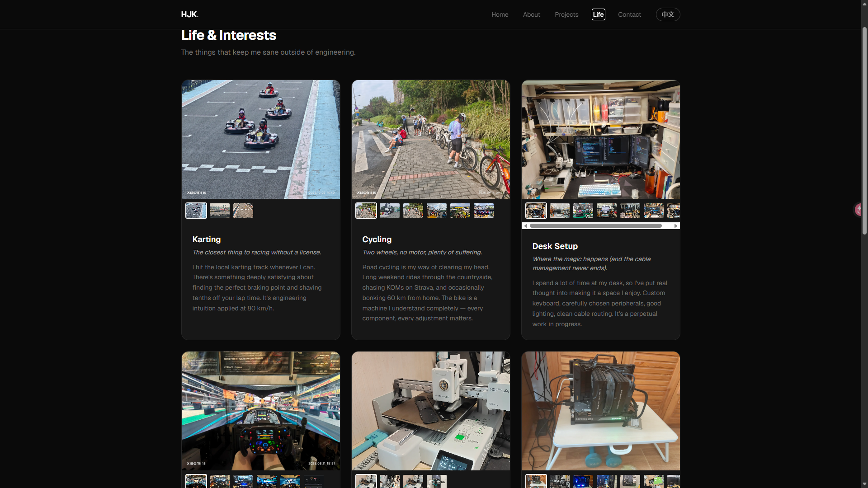Image resolution: width=868 pixels, height=488 pixels.
Task: Select sixth Cycling thumbnail
Action: (484, 211)
